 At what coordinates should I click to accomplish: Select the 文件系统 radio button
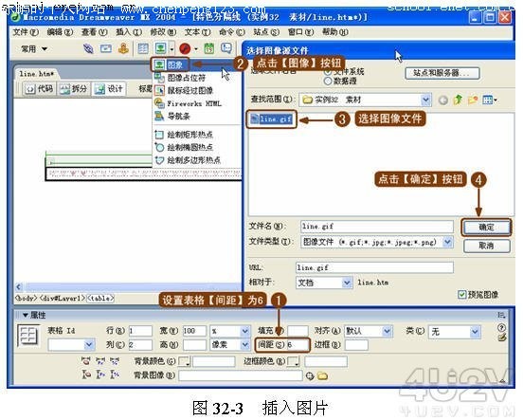[x=328, y=71]
